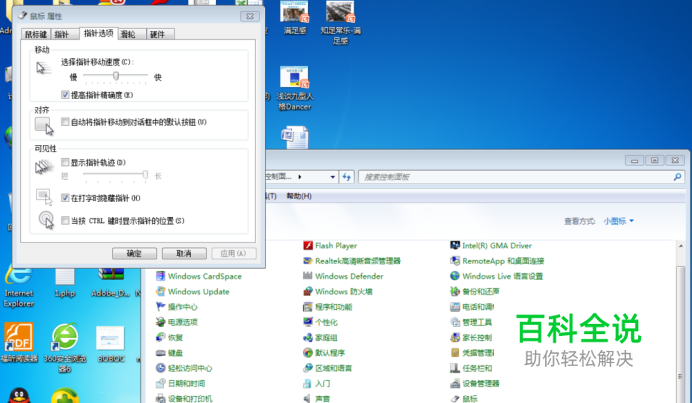Enable 当按 CTRL 键时显示指针的位置
The image size is (692, 403).
(x=65, y=220)
